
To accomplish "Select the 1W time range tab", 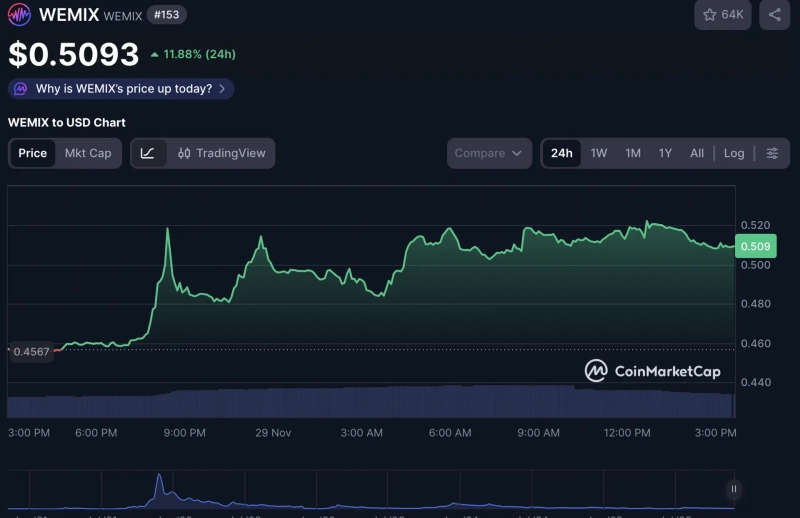I will [x=599, y=153].
